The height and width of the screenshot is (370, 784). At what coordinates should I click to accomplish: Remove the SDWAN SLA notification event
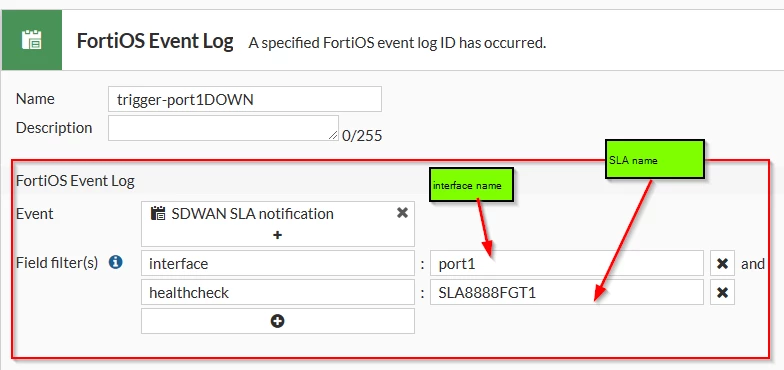(402, 213)
